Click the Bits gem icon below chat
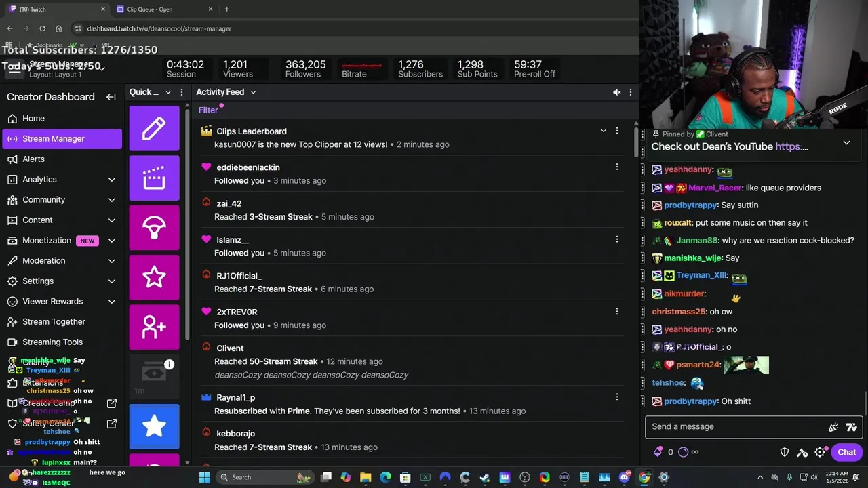868x488 pixels. pos(658,452)
